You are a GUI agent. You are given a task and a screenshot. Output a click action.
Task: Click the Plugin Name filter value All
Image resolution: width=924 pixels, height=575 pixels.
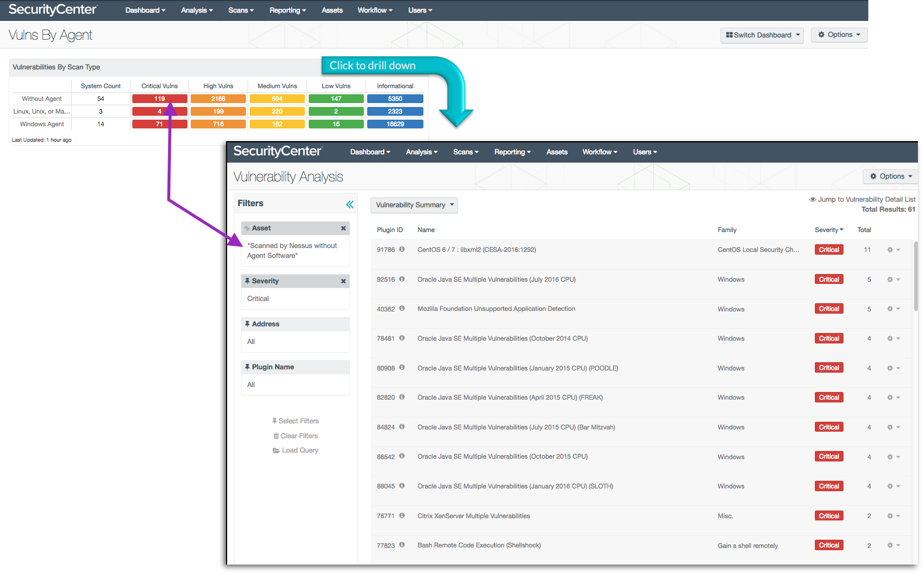[251, 385]
